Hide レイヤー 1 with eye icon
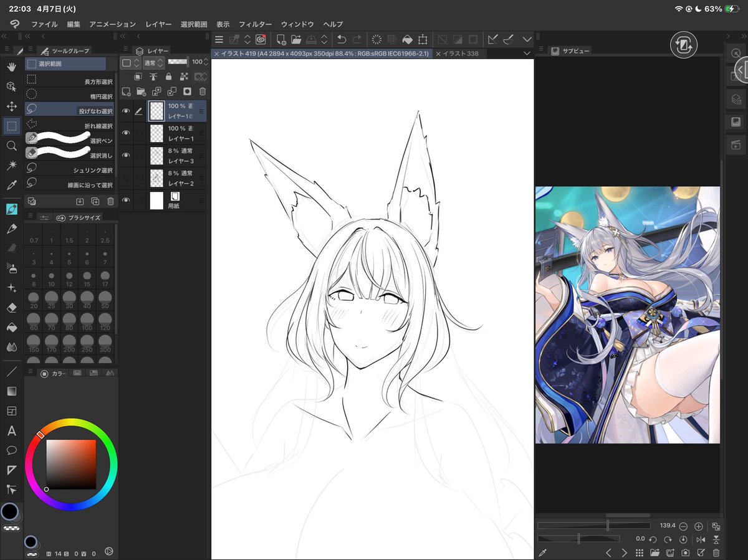 pyautogui.click(x=127, y=133)
